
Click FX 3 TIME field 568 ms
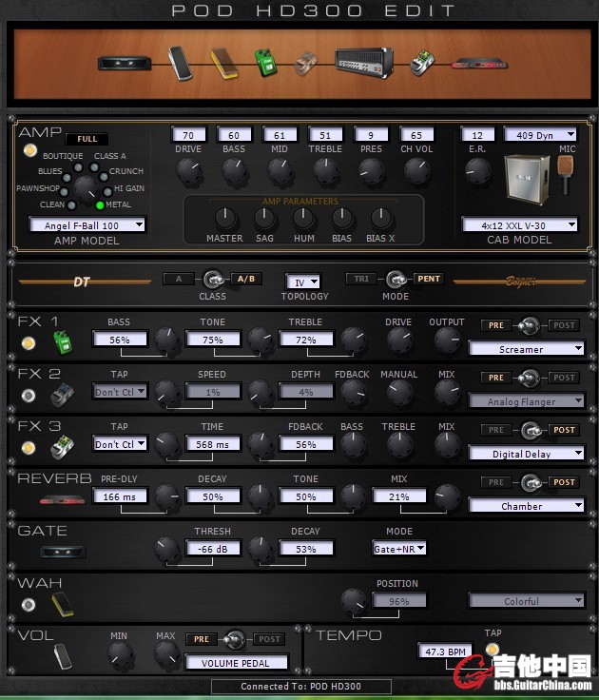pyautogui.click(x=213, y=444)
